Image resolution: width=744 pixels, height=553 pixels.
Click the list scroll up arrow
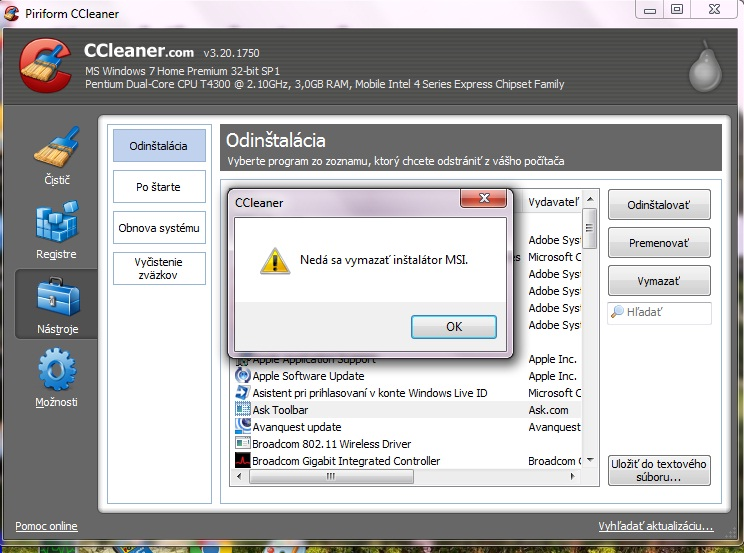[x=590, y=199]
